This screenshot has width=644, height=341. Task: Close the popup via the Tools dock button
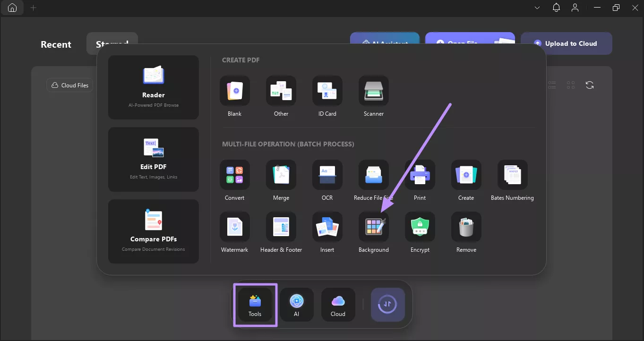pos(255,305)
